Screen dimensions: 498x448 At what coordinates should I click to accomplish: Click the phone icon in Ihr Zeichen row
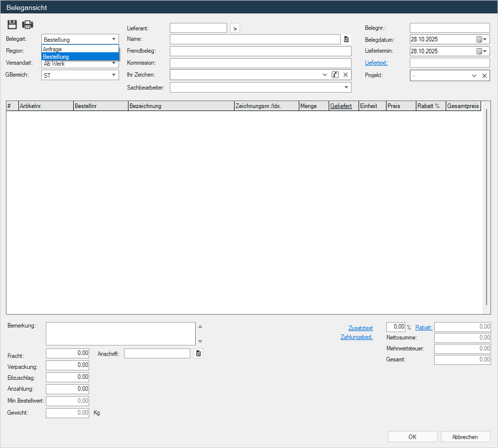[335, 75]
